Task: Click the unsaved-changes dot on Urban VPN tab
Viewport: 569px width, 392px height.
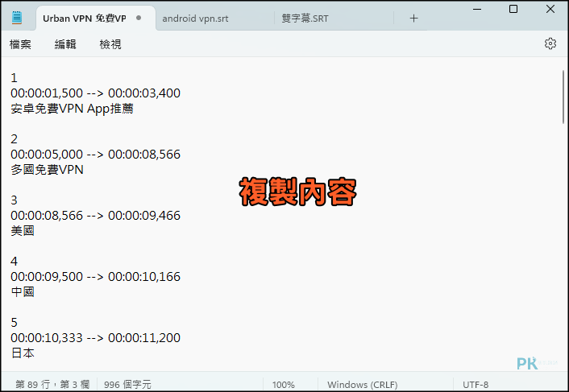Action: pyautogui.click(x=139, y=18)
